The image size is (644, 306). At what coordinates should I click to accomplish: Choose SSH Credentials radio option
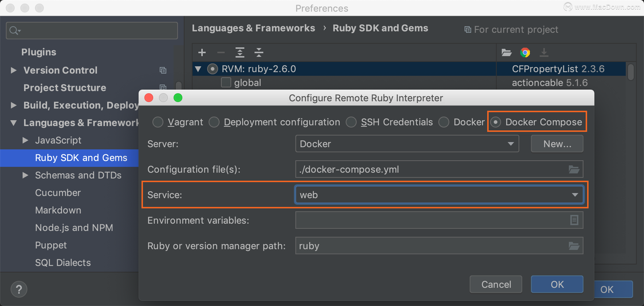click(351, 122)
